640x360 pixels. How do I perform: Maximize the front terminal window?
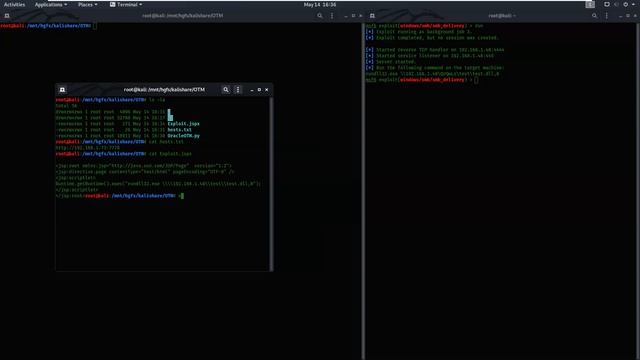pyautogui.click(x=259, y=89)
